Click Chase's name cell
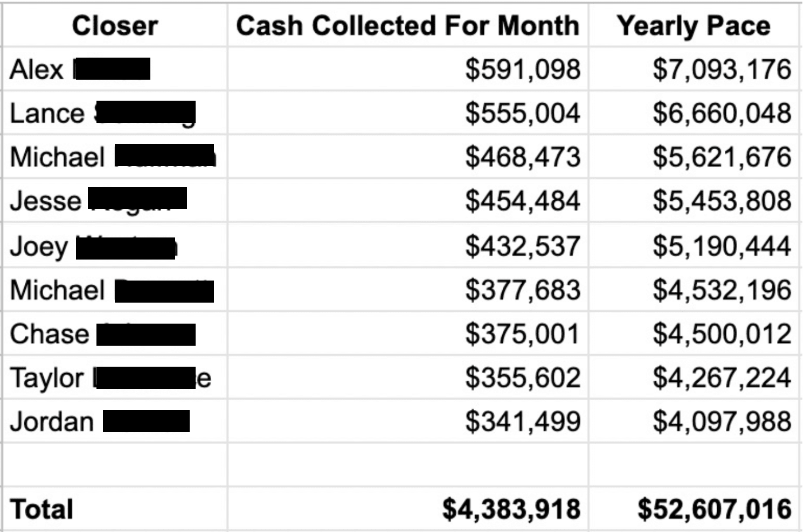This screenshot has width=804, height=532. 50,334
